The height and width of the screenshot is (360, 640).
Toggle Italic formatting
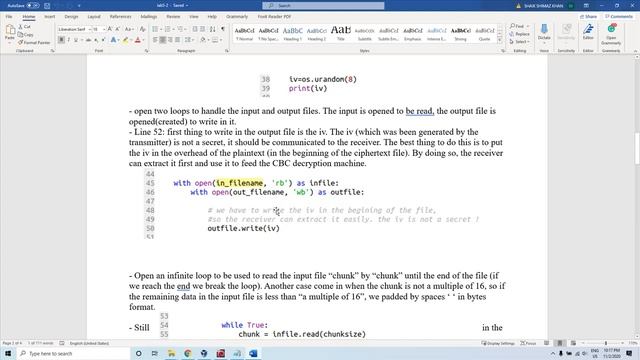pos(69,40)
